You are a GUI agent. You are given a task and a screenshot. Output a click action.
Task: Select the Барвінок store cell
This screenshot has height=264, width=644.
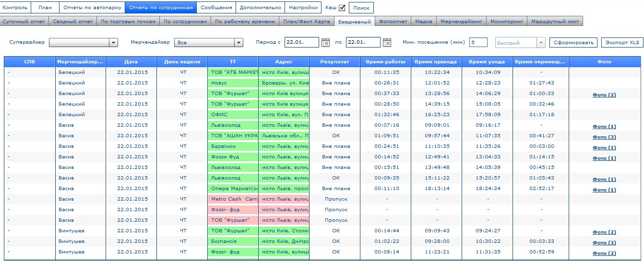(x=233, y=146)
